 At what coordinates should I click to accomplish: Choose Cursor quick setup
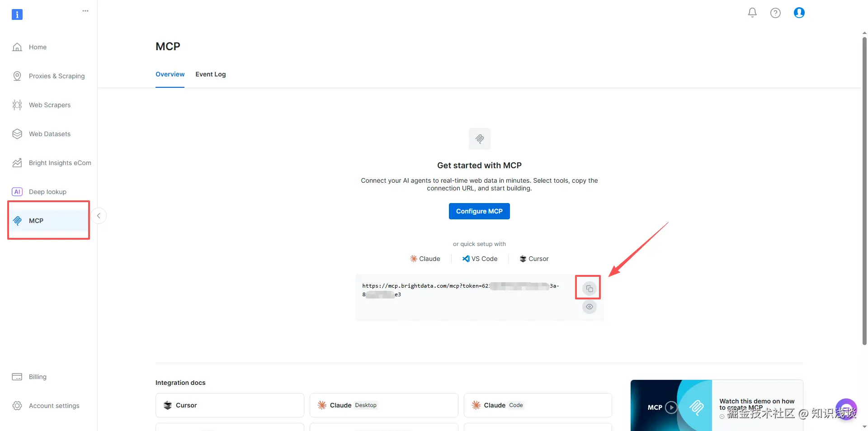(534, 259)
